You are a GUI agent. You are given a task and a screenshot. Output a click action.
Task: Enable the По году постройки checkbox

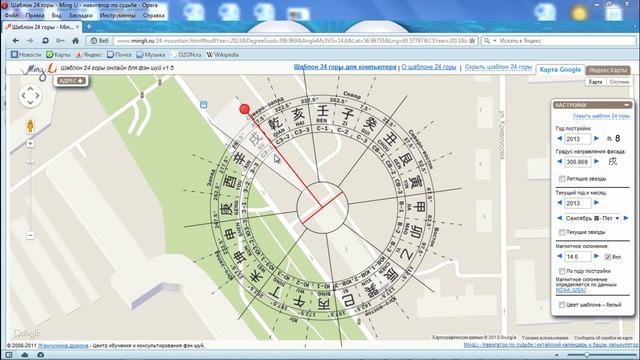pos(562,271)
